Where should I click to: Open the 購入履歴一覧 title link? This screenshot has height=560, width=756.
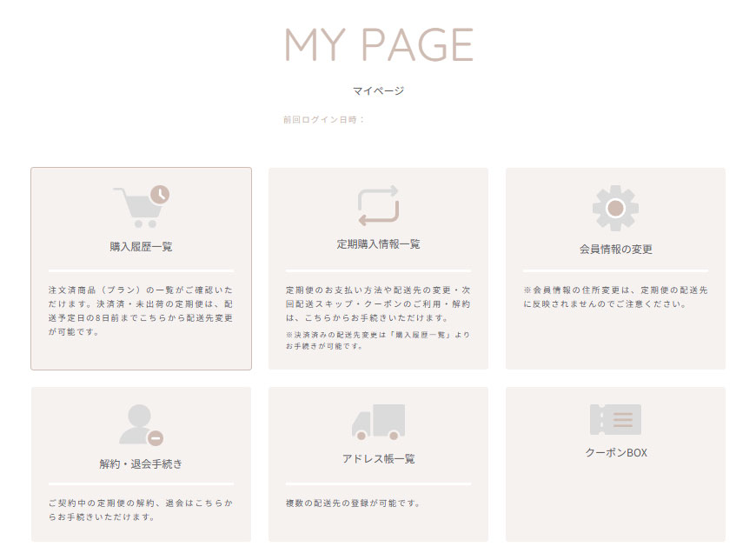click(x=141, y=247)
